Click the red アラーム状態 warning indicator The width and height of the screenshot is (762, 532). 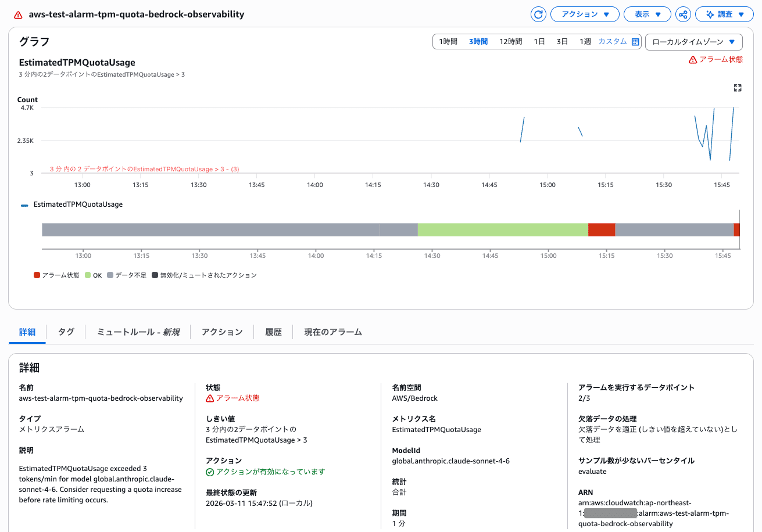click(716, 59)
